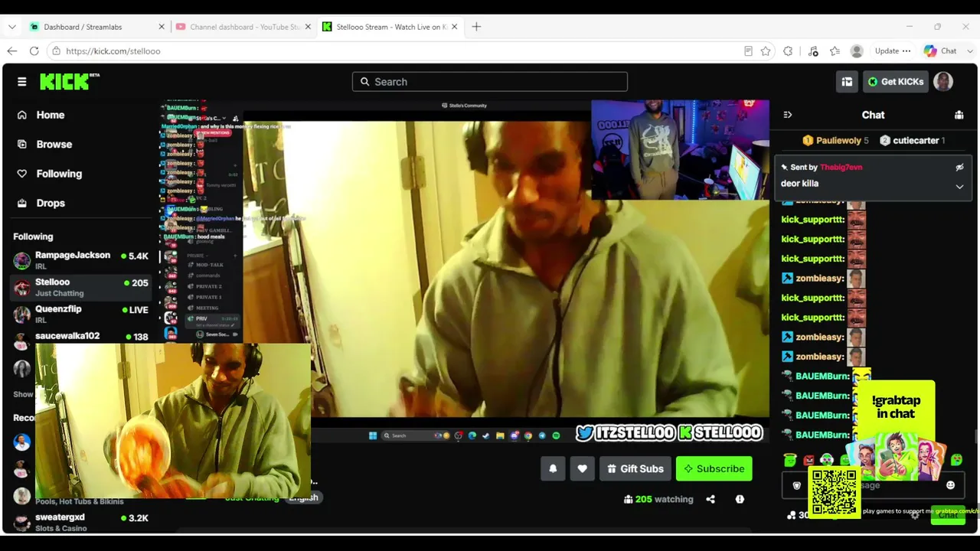
Task: Open Queenzflip live channel
Action: pos(81,314)
